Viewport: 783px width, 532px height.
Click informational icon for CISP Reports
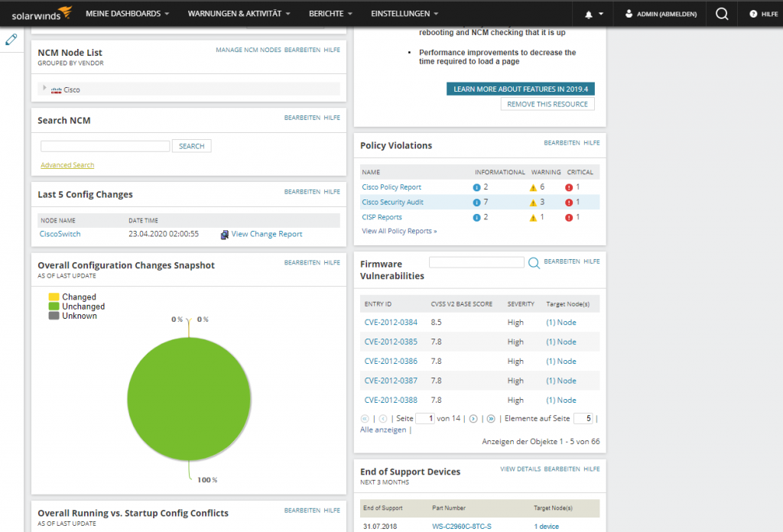477,218
